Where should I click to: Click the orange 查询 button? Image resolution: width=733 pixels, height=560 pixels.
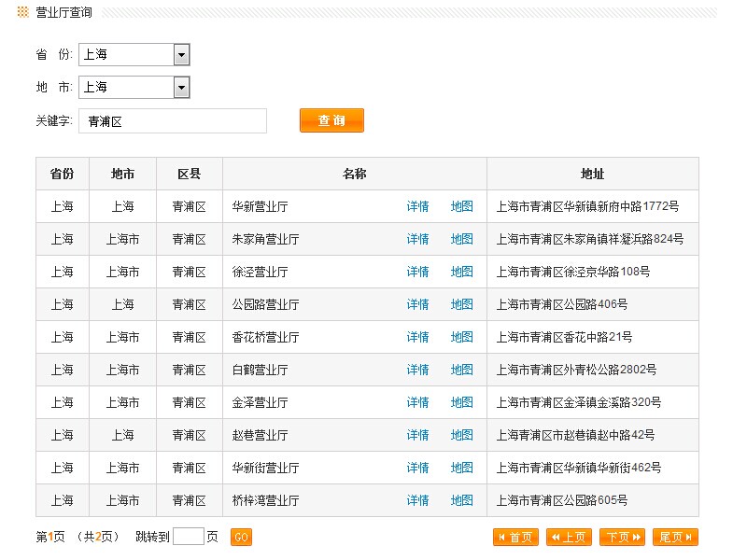[331, 120]
